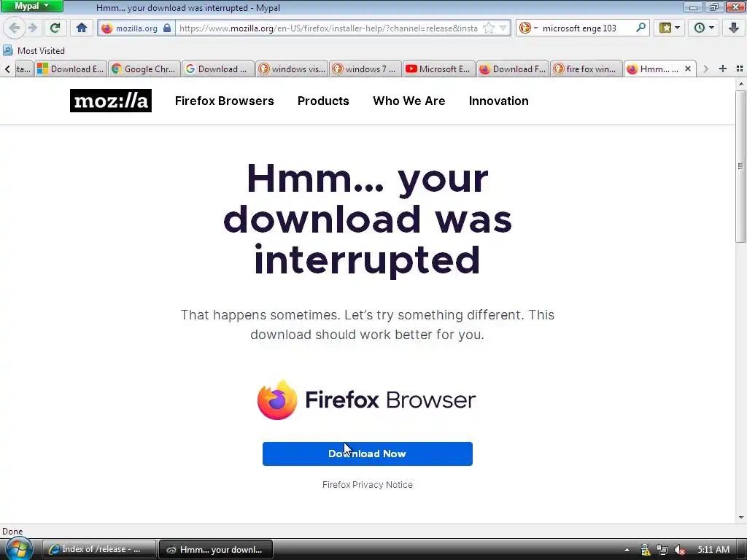The width and height of the screenshot is (747, 560).
Task: Open a new tab with plus button
Action: [722, 69]
